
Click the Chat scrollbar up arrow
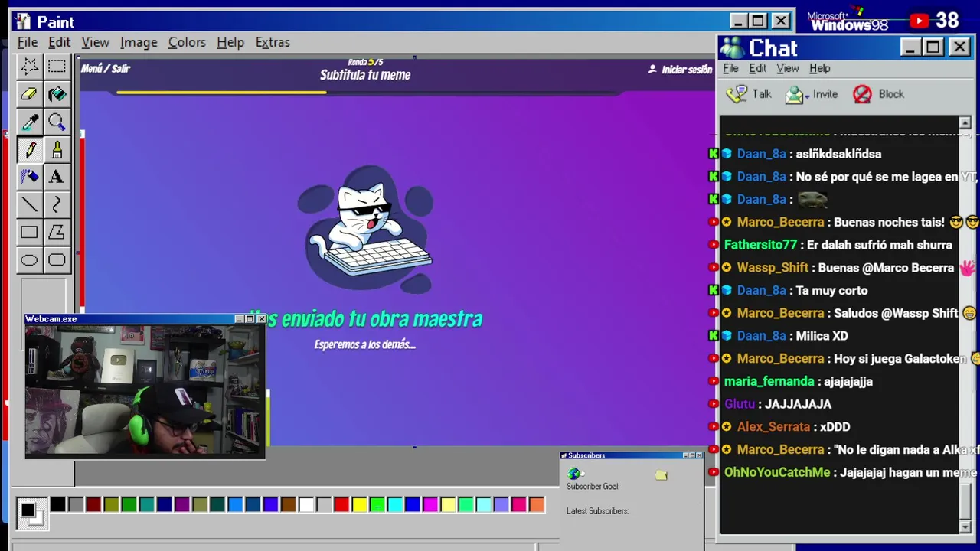coord(965,123)
